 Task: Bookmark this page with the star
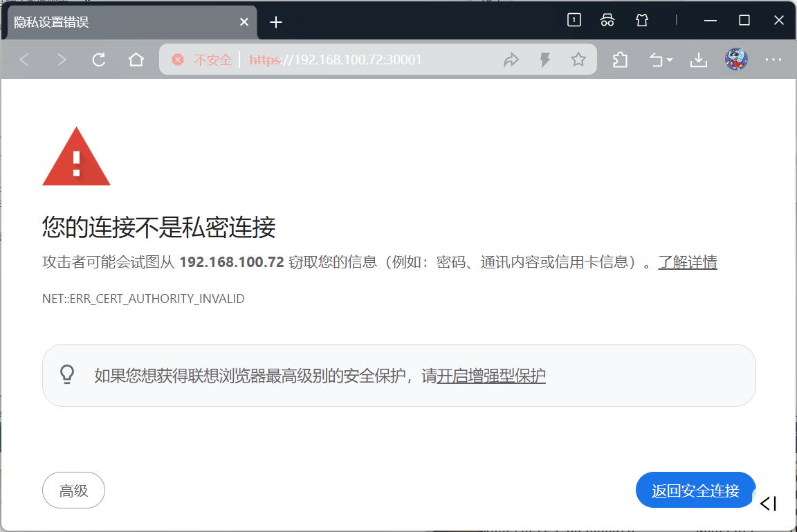578,60
